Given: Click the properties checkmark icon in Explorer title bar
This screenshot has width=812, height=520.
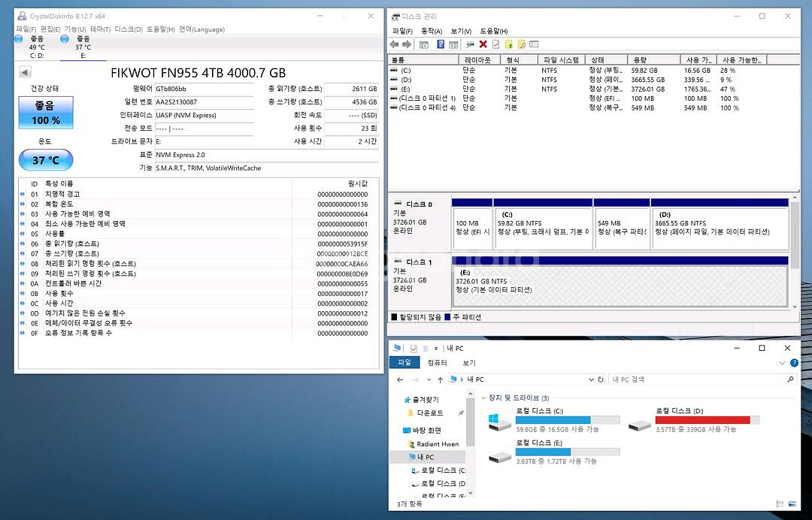Looking at the screenshot, I should point(414,349).
